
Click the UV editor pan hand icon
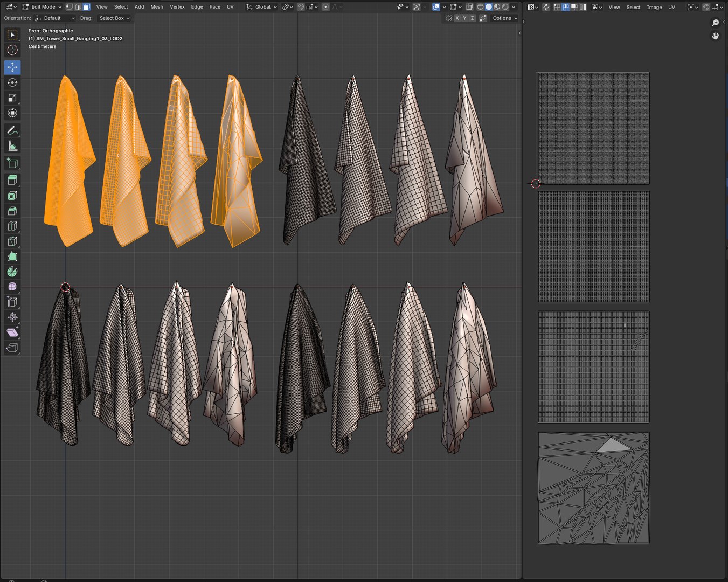tap(715, 36)
